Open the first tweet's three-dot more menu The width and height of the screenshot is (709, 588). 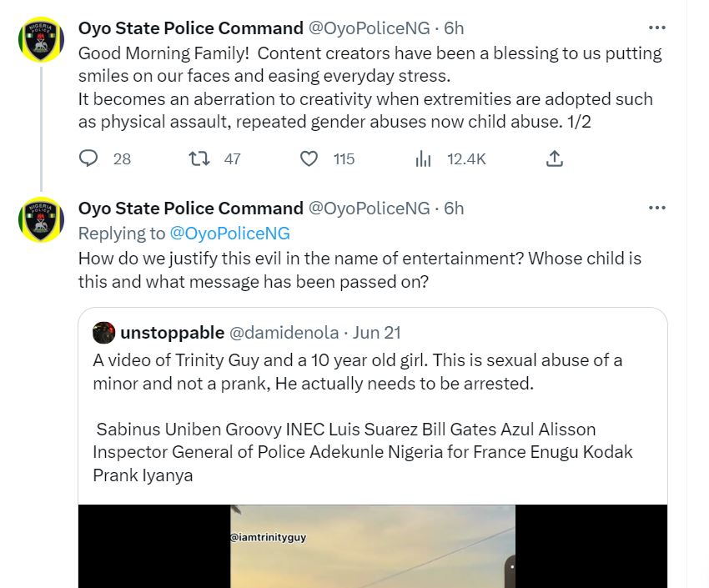pyautogui.click(x=657, y=28)
